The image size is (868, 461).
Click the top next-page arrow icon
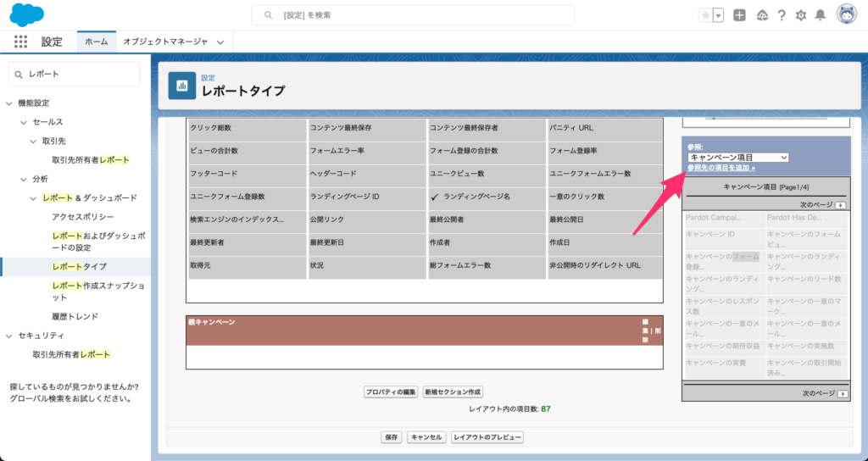(841, 205)
